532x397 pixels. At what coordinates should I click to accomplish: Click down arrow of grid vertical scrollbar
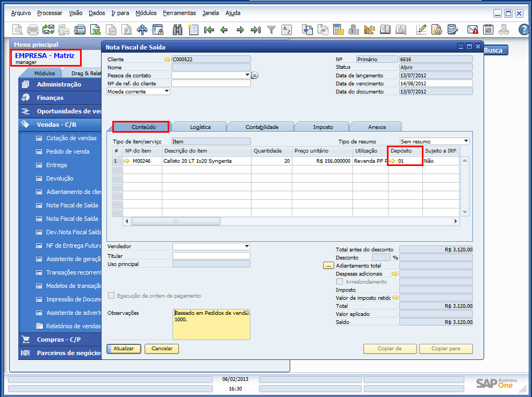point(465,212)
